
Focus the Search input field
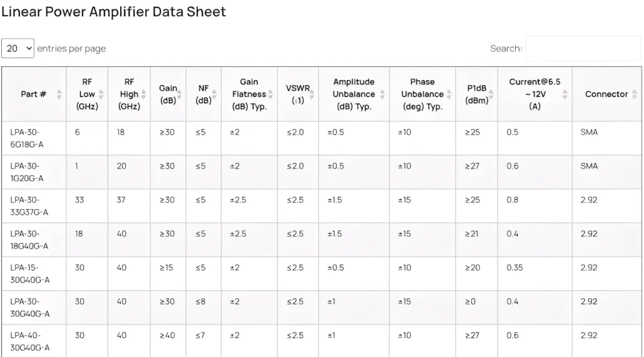(x=583, y=48)
